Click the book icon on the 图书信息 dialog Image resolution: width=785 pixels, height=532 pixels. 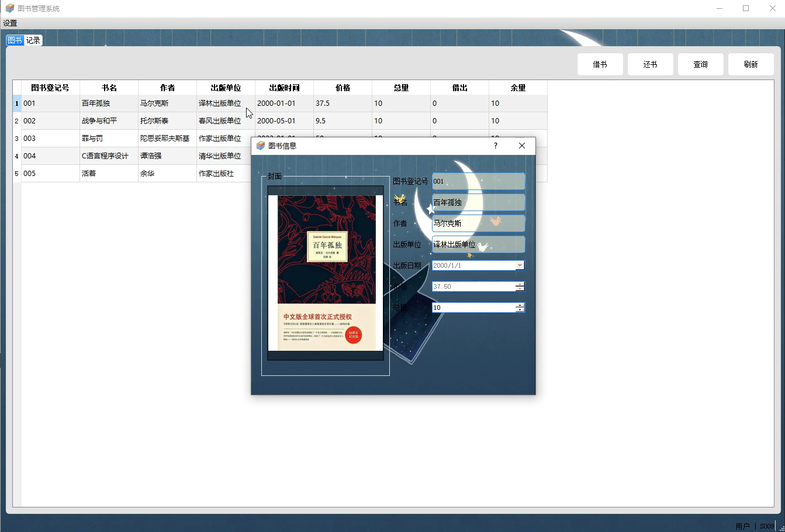(x=260, y=146)
